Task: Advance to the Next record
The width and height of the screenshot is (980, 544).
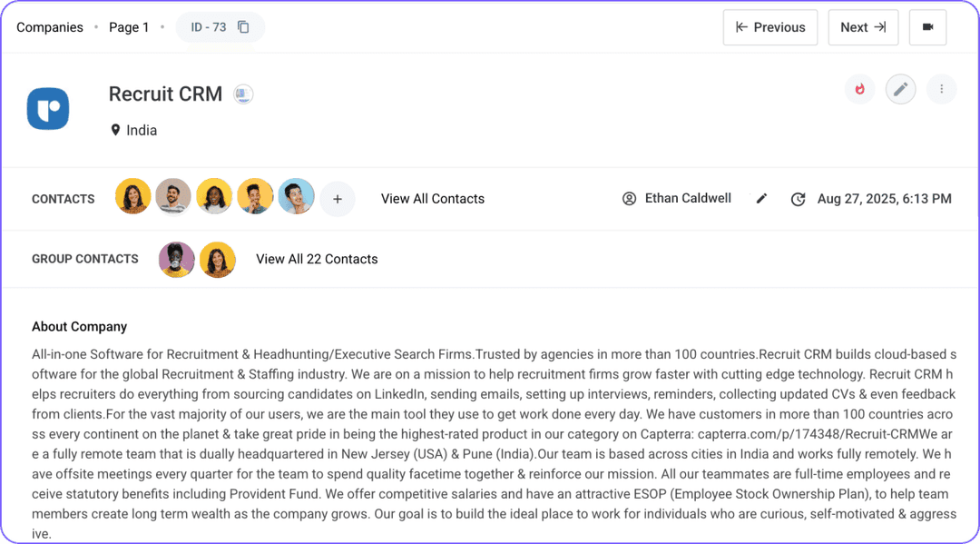Action: (863, 27)
